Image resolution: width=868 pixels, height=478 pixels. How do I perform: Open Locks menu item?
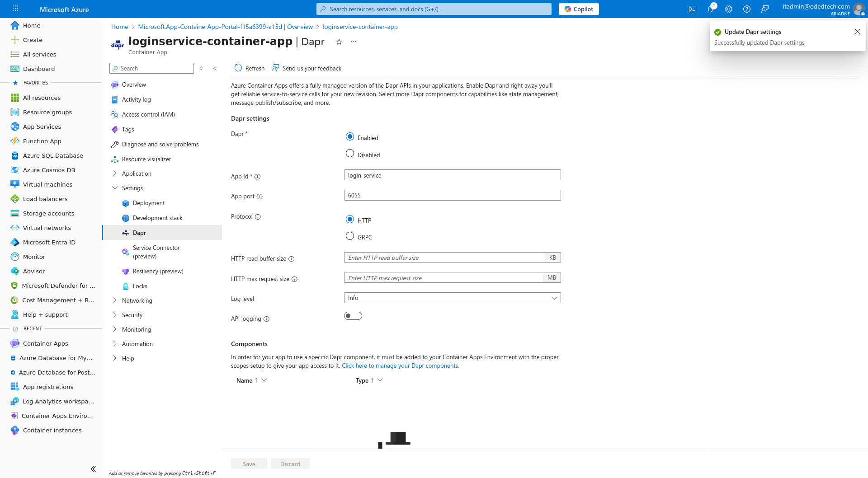click(x=140, y=286)
